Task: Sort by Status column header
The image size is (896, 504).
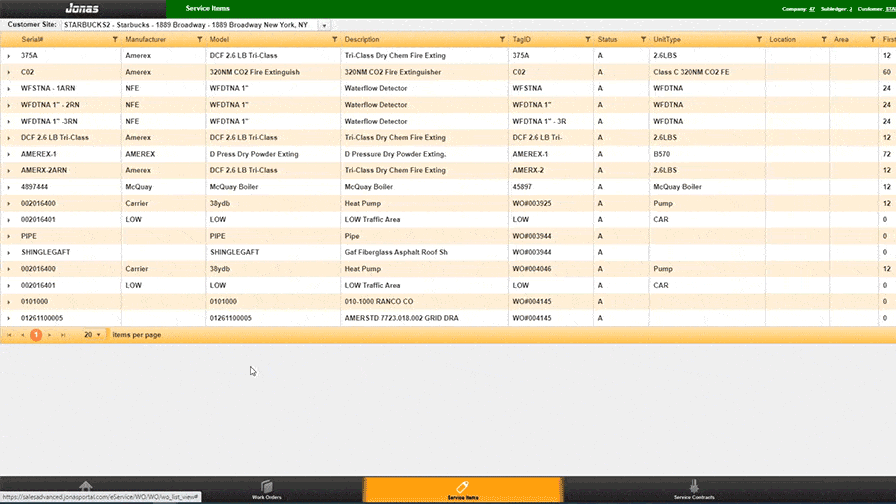Action: tap(607, 39)
